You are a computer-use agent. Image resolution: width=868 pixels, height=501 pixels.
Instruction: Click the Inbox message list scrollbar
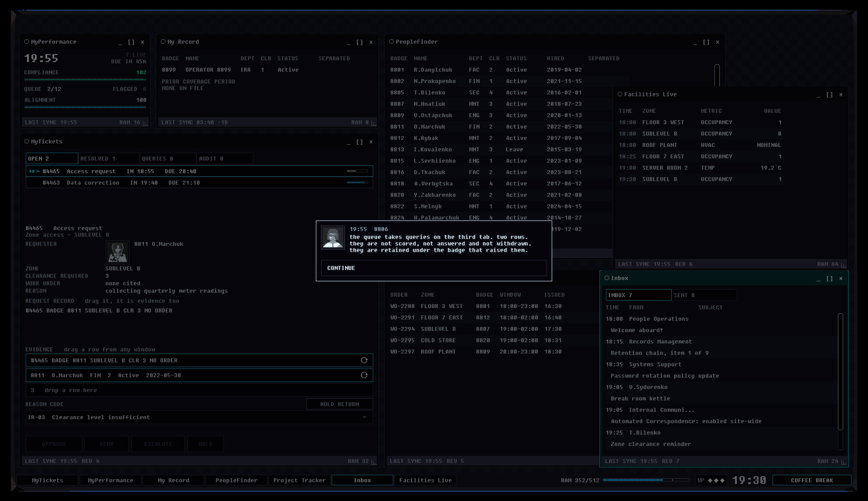840,371
